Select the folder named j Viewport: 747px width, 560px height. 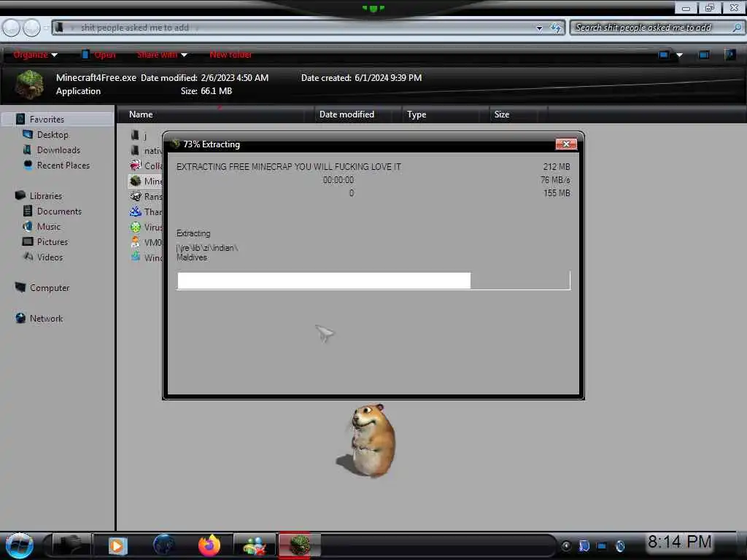click(x=139, y=136)
